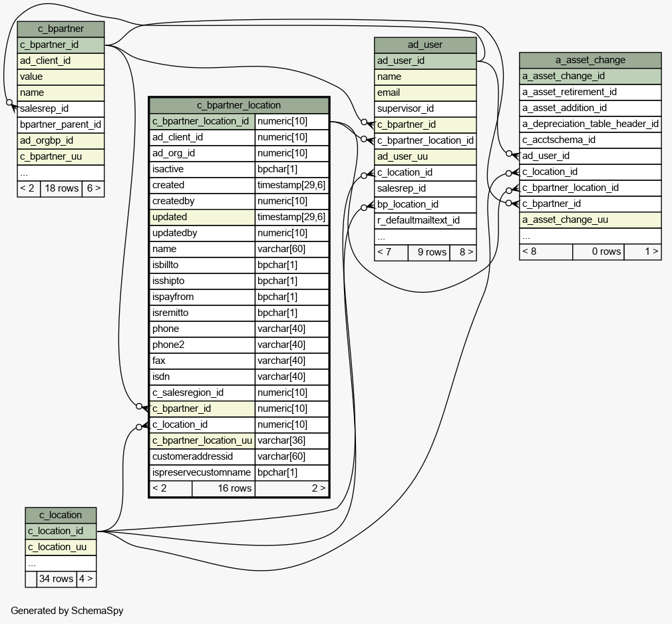
Task: Click the ispreservecustomname column name
Action: coord(202,472)
